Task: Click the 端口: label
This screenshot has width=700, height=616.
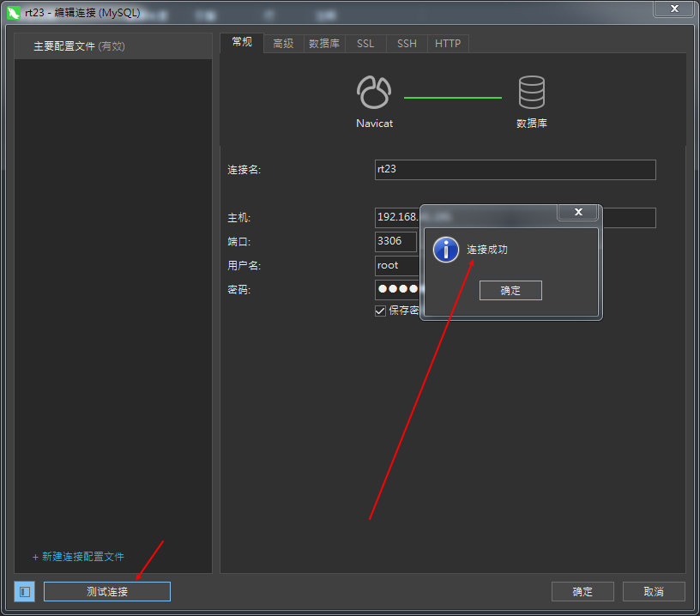Action: point(239,242)
